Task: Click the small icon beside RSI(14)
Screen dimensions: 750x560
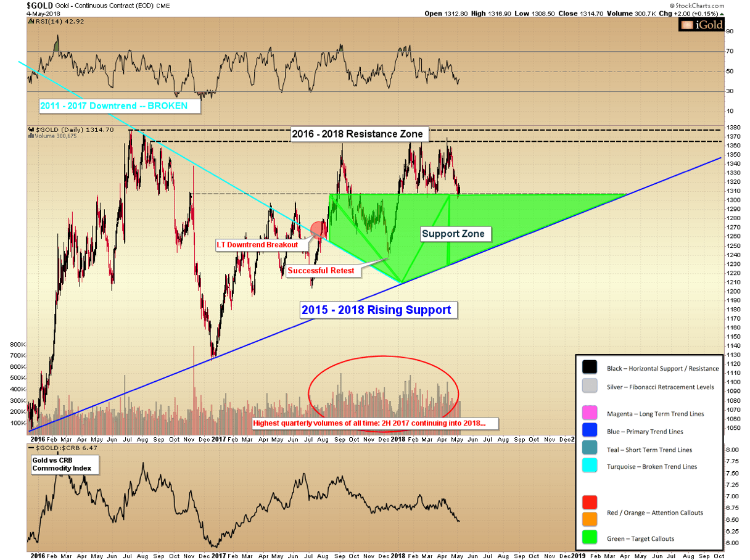Action: click(x=30, y=21)
